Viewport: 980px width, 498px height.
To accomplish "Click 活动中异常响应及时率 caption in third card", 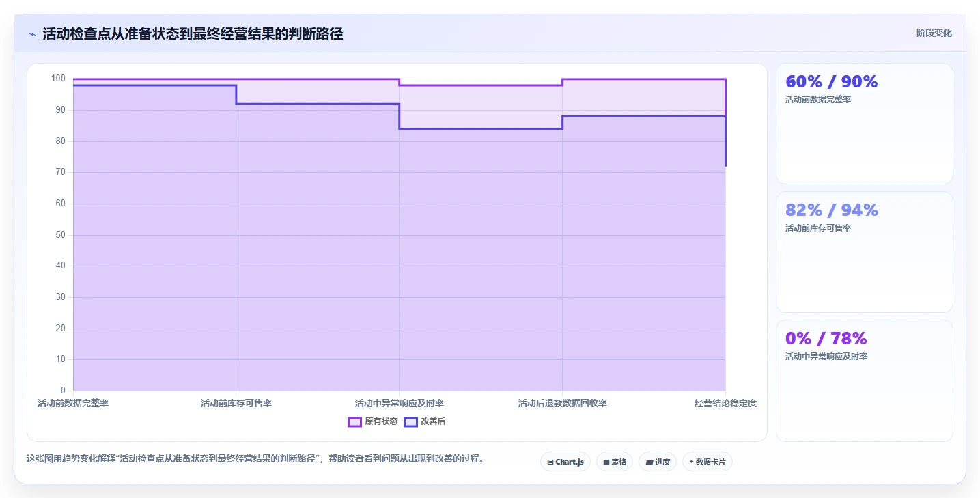I will click(826, 357).
